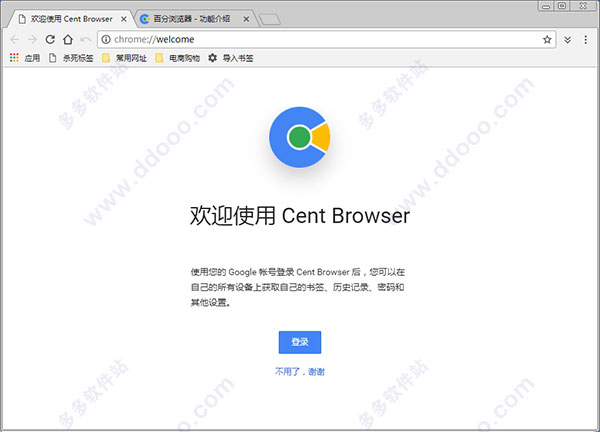
Task: Click the Cent Browser logo
Action: pos(300,137)
